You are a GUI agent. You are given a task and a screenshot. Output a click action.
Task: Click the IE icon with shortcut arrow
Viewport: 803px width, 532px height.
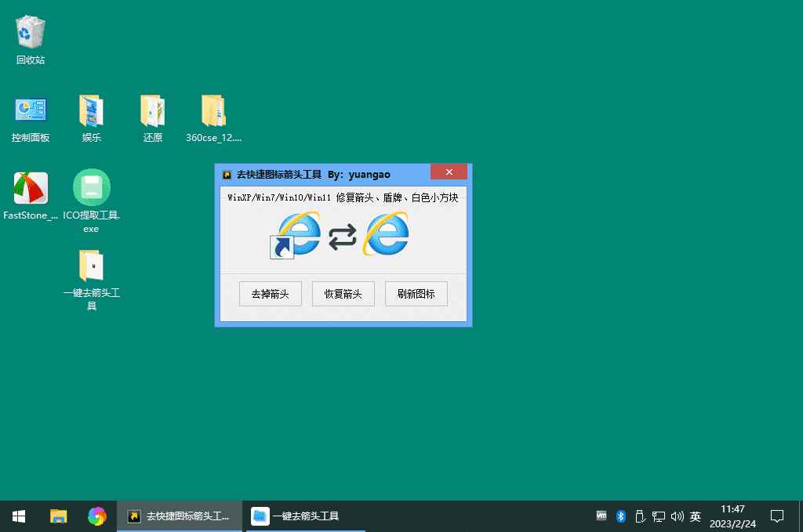click(x=296, y=235)
